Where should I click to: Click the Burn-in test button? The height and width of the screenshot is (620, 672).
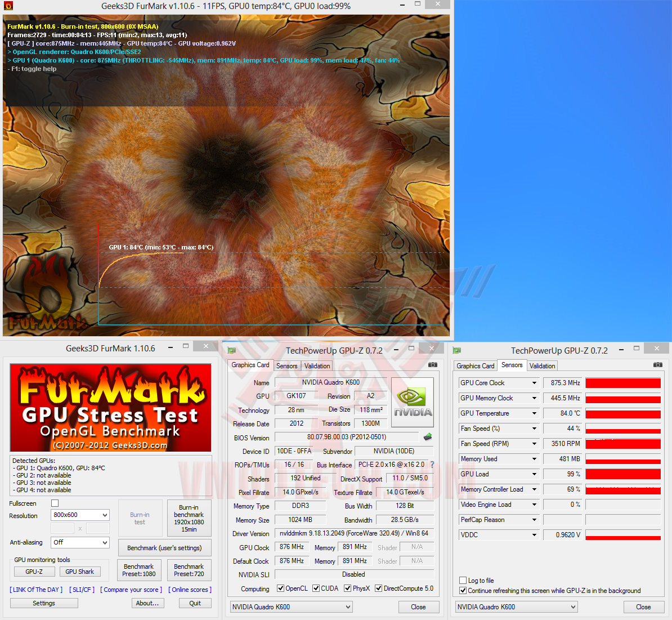[x=140, y=519]
